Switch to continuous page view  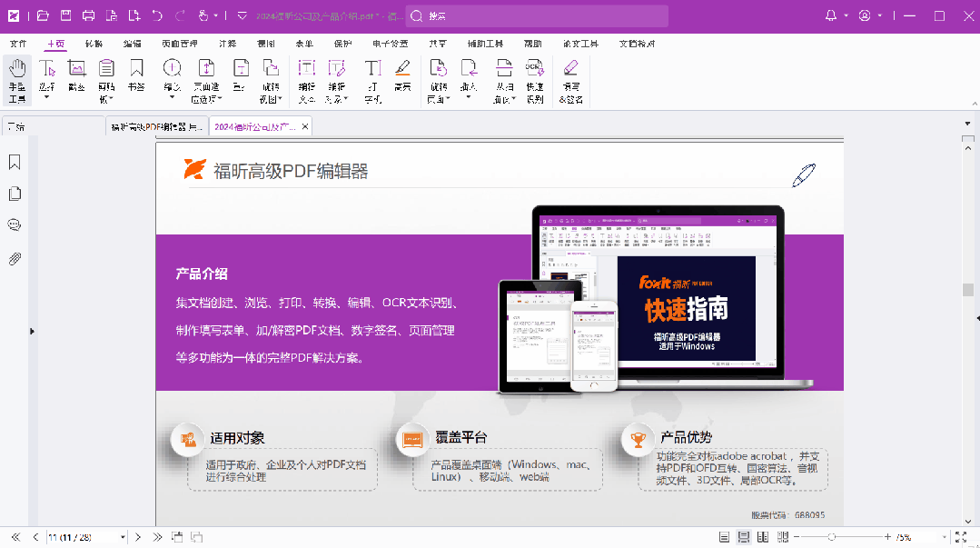(x=743, y=537)
